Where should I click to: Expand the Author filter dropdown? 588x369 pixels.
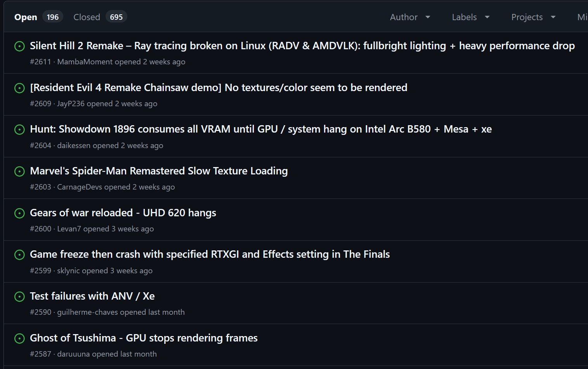click(x=410, y=17)
